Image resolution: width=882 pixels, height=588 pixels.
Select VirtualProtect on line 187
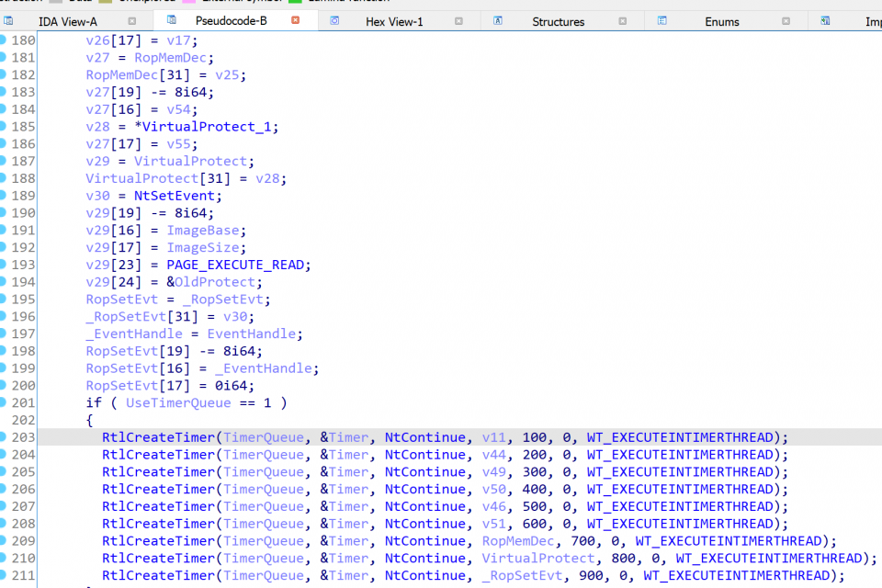pos(190,162)
